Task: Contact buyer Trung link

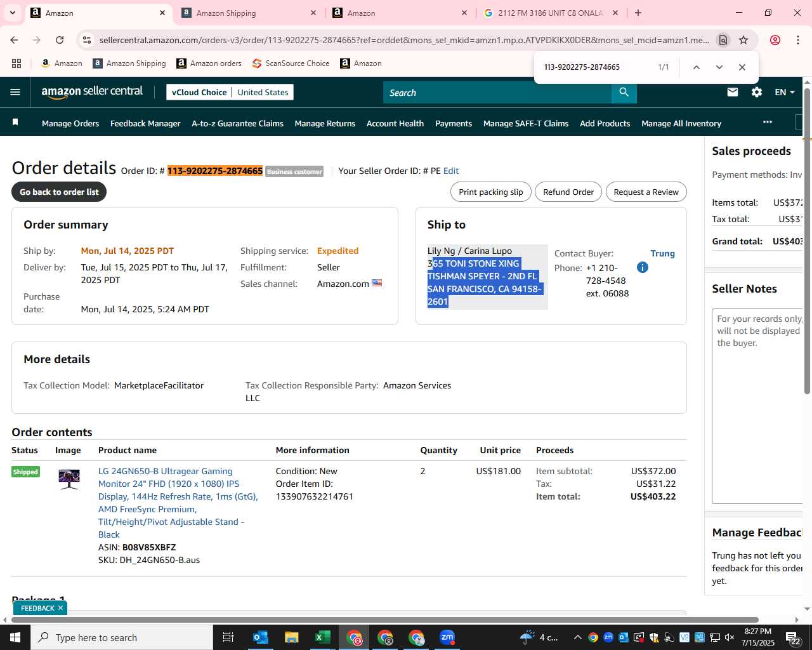Action: pos(662,253)
